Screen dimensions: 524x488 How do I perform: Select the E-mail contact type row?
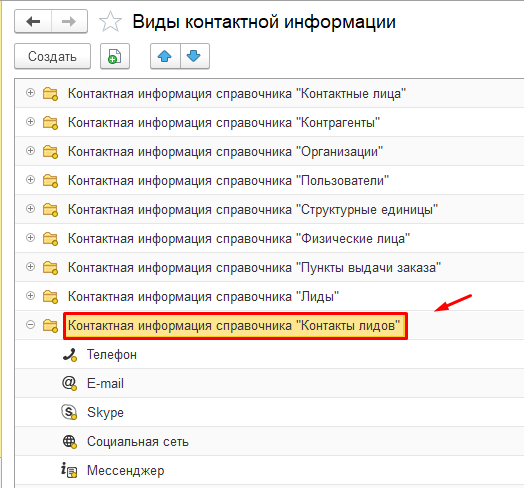(269, 383)
